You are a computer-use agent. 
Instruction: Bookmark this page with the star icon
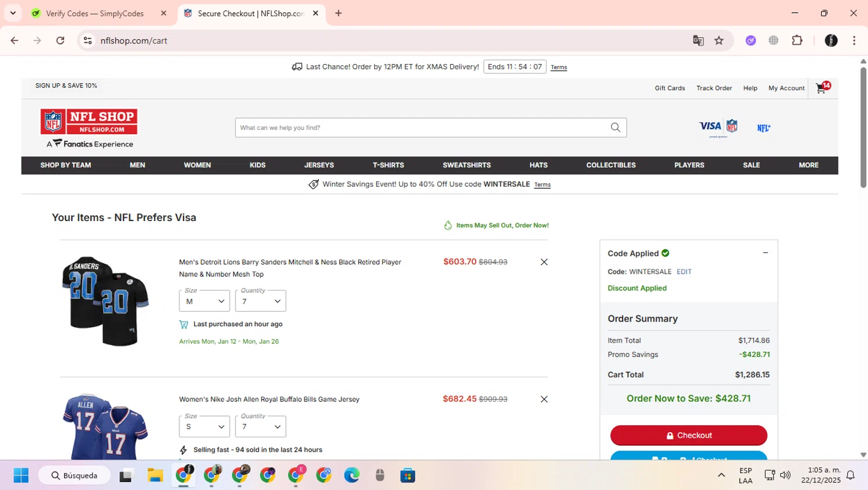(719, 40)
